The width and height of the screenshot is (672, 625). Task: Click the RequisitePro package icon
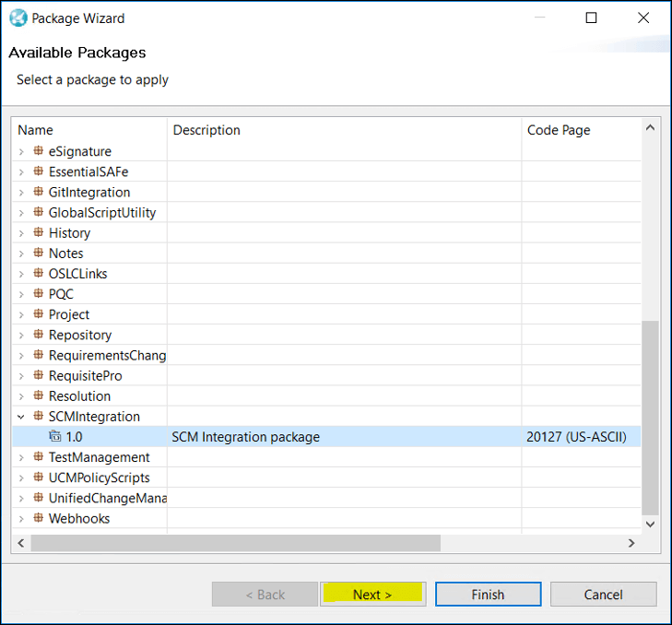click(39, 375)
